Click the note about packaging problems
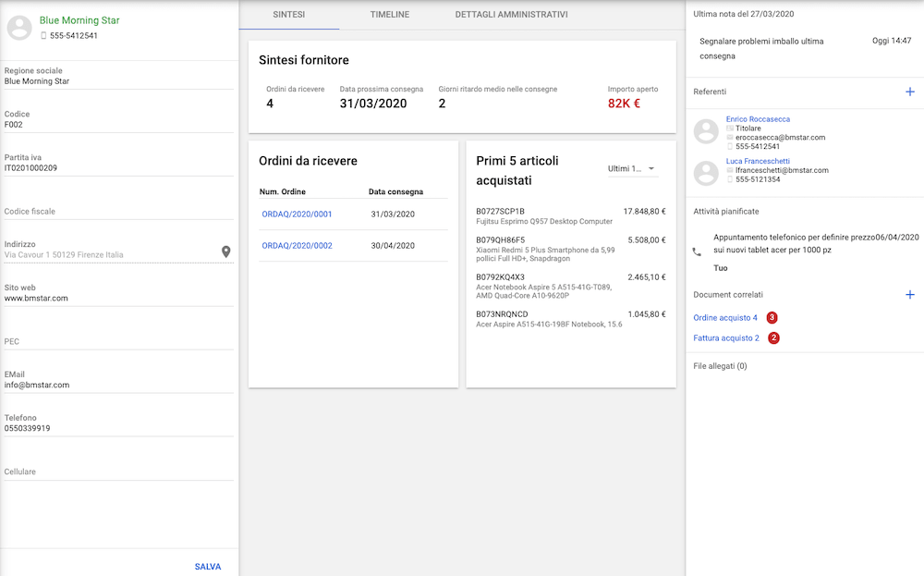The height and width of the screenshot is (576, 924). pyautogui.click(x=761, y=48)
